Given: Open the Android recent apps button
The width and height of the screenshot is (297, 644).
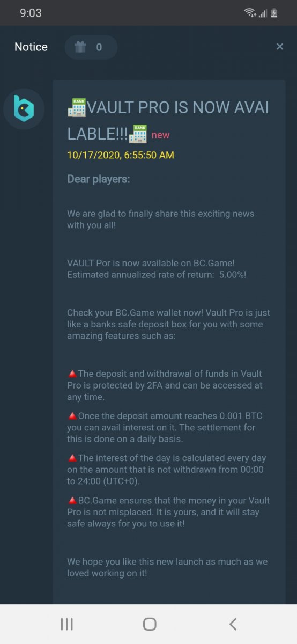Looking at the screenshot, I should pyautogui.click(x=66, y=624).
